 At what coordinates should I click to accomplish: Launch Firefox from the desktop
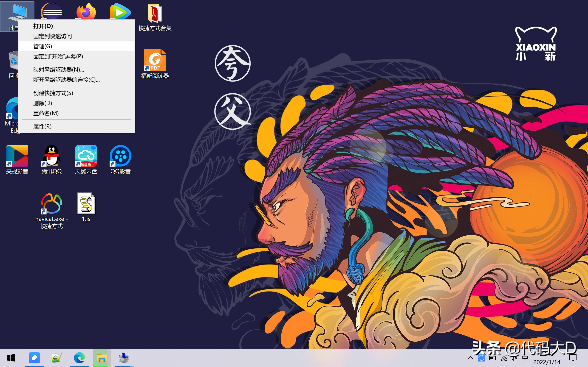(x=86, y=11)
